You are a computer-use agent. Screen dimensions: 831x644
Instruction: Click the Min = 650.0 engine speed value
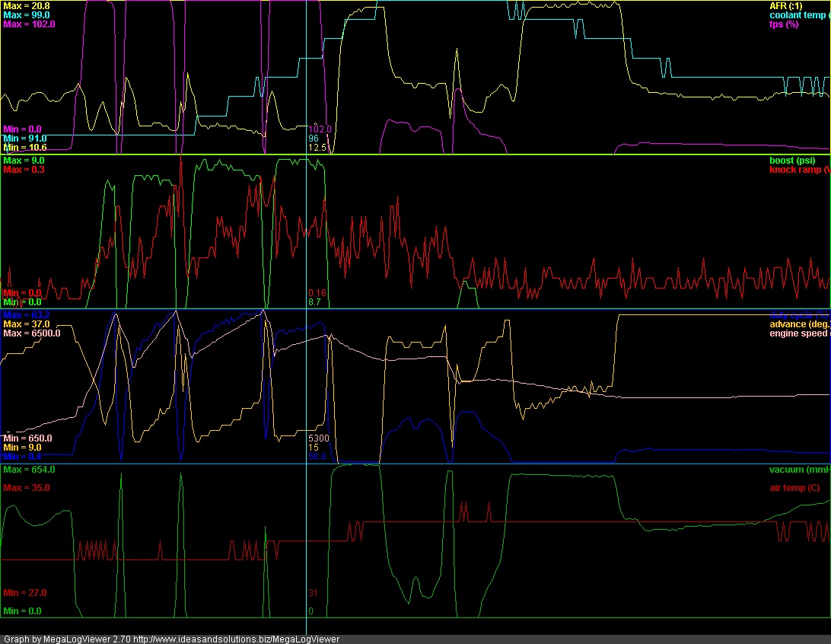click(x=27, y=438)
